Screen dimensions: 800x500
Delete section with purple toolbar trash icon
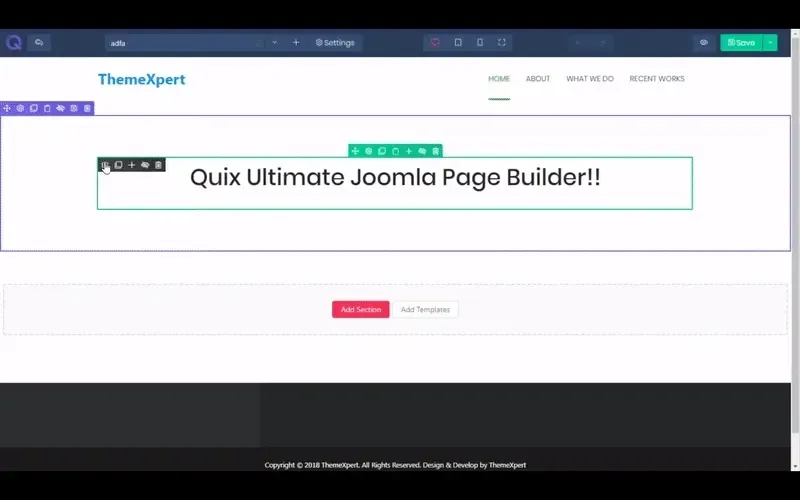click(87, 108)
